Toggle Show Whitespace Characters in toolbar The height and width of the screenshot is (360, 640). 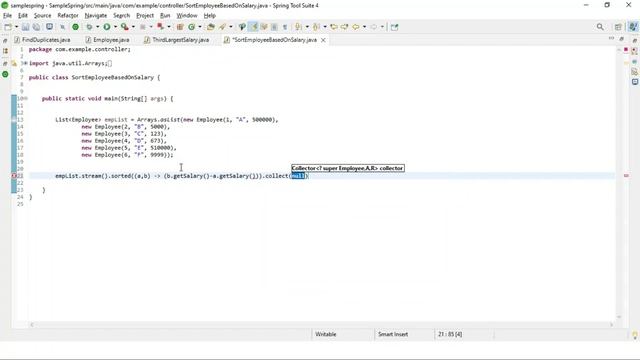[285, 27]
